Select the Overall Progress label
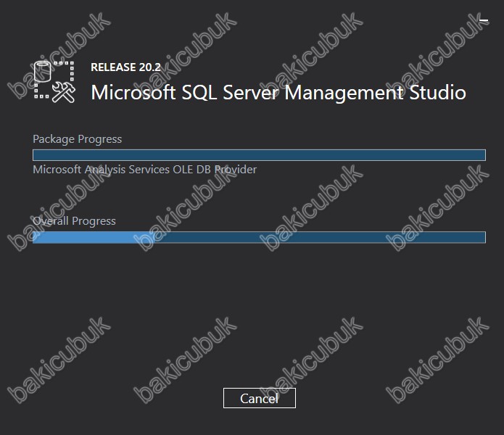 coord(74,220)
